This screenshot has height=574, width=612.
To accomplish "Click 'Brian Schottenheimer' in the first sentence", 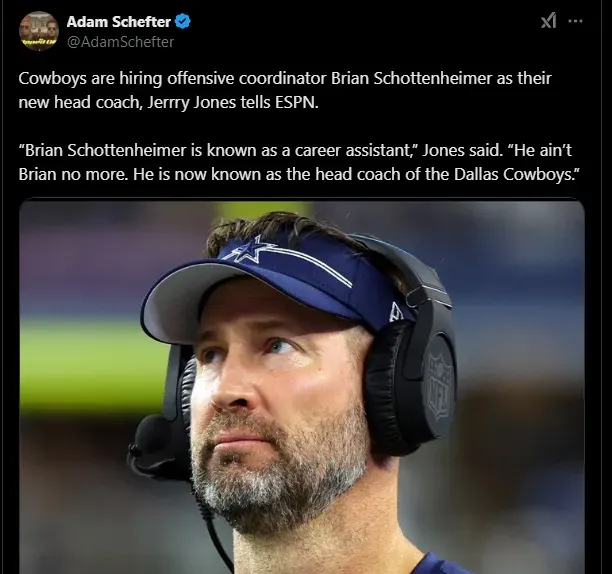I will point(411,78).
